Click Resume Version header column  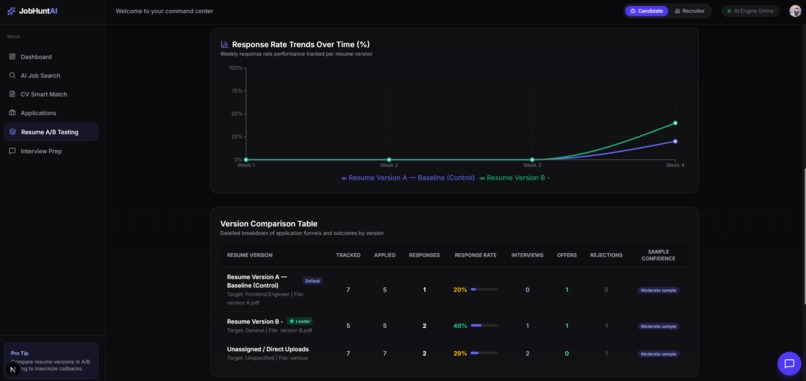click(250, 255)
